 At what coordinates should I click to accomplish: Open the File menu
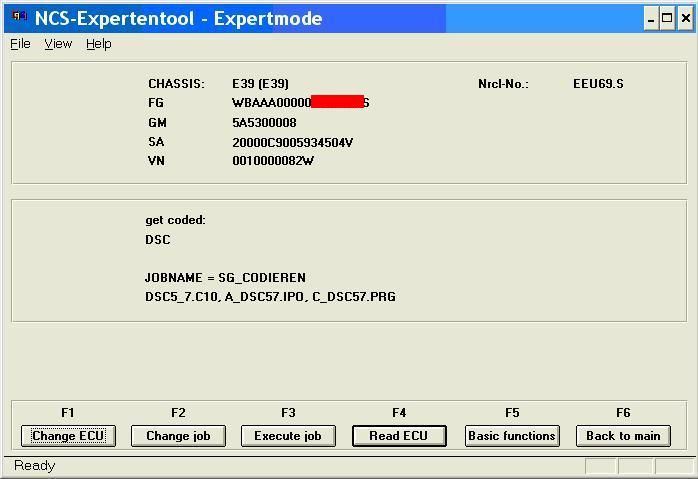point(20,44)
